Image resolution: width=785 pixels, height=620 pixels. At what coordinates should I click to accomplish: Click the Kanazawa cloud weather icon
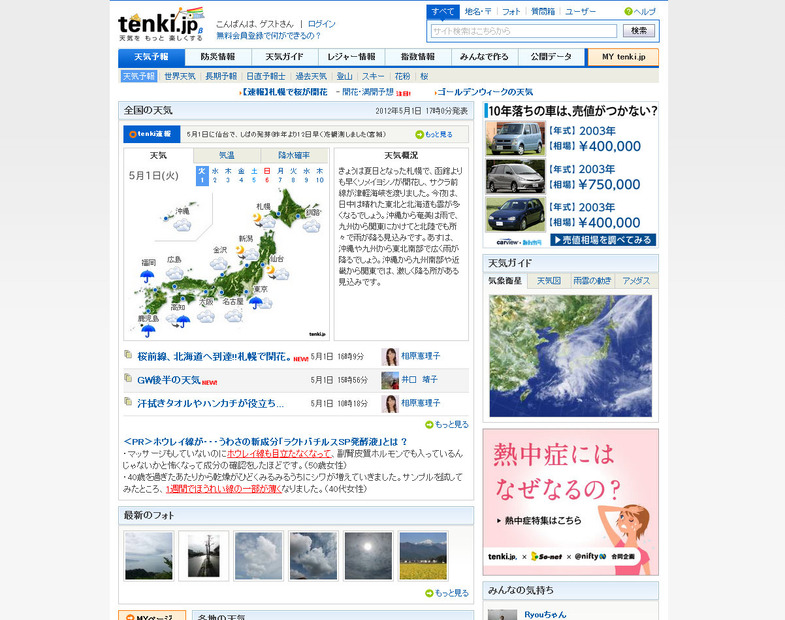coord(219,263)
